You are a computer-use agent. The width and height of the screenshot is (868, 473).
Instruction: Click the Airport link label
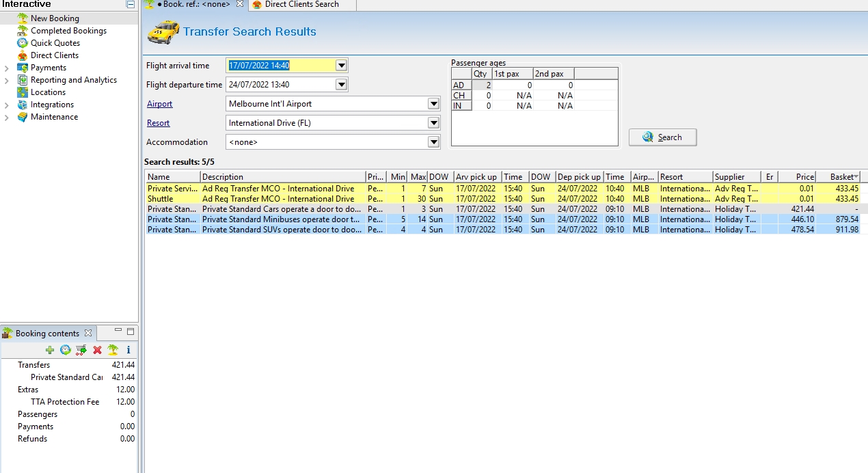159,104
